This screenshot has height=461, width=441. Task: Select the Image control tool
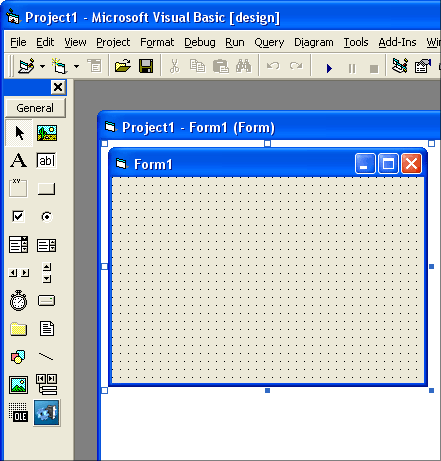pyautogui.click(x=19, y=385)
